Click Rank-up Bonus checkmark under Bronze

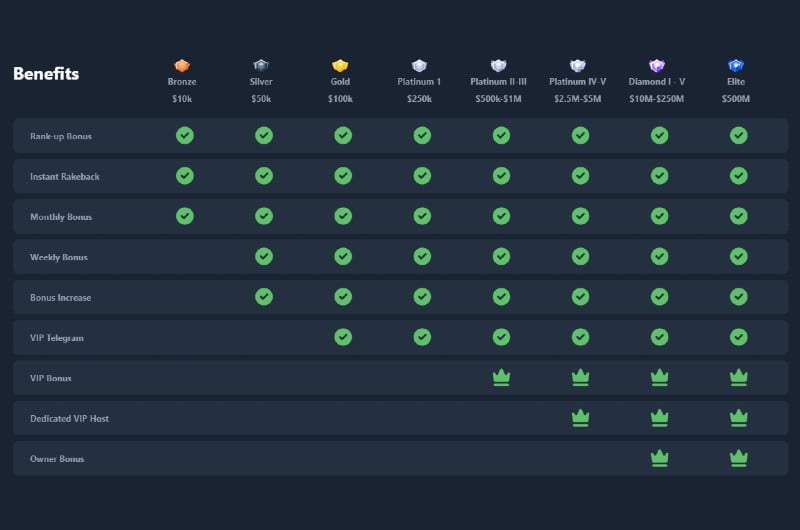tap(185, 135)
